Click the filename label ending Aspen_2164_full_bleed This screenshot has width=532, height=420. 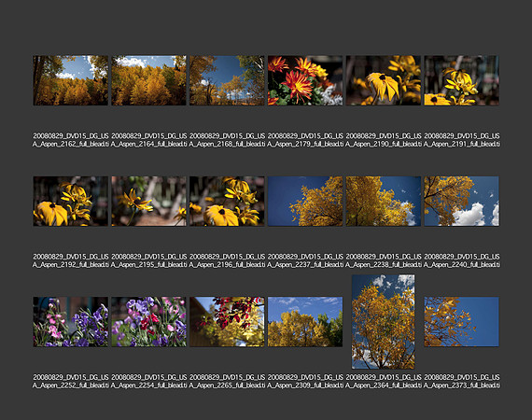pyautogui.click(x=148, y=140)
